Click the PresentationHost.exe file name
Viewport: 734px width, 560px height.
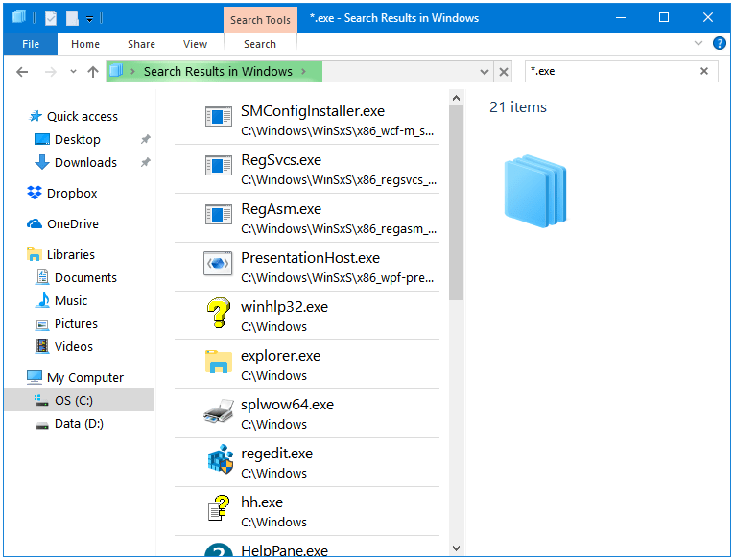(310, 257)
